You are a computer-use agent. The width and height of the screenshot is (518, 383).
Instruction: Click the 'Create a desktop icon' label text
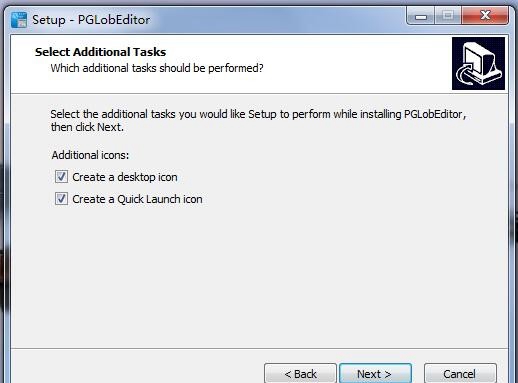tap(125, 177)
